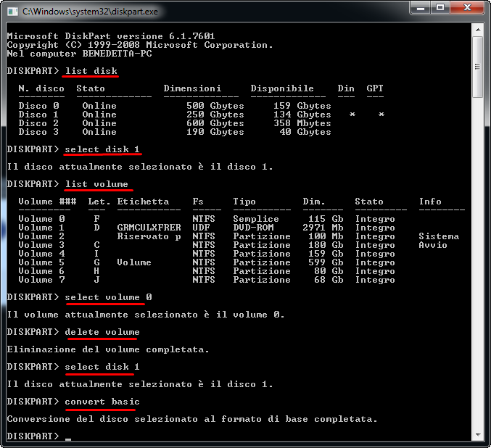Click the 'Etichetta' column header
Screen dimensions: 491x448
143,202
